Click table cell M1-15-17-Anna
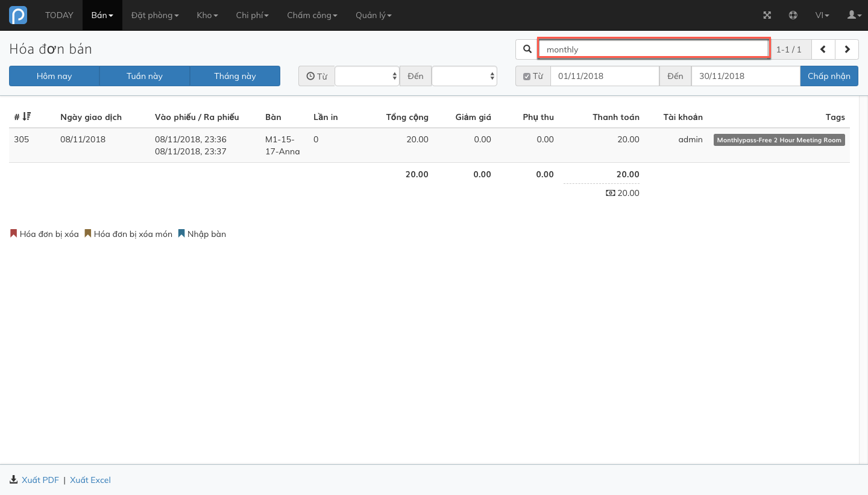 [x=283, y=145]
